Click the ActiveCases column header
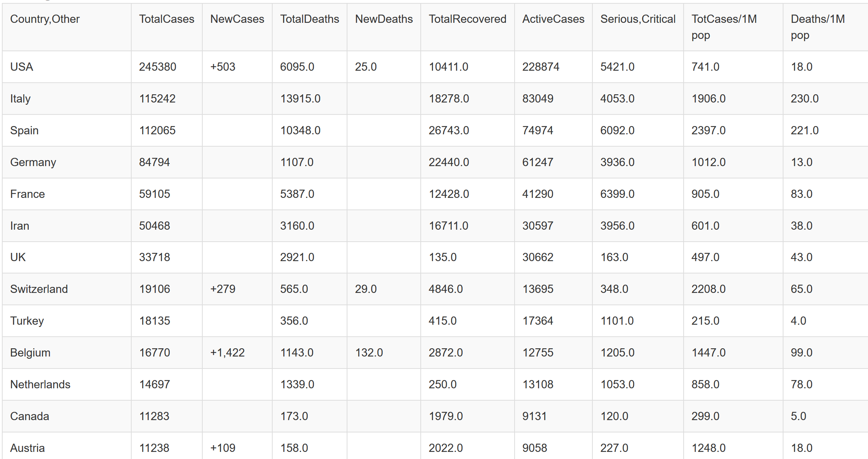 pyautogui.click(x=553, y=19)
